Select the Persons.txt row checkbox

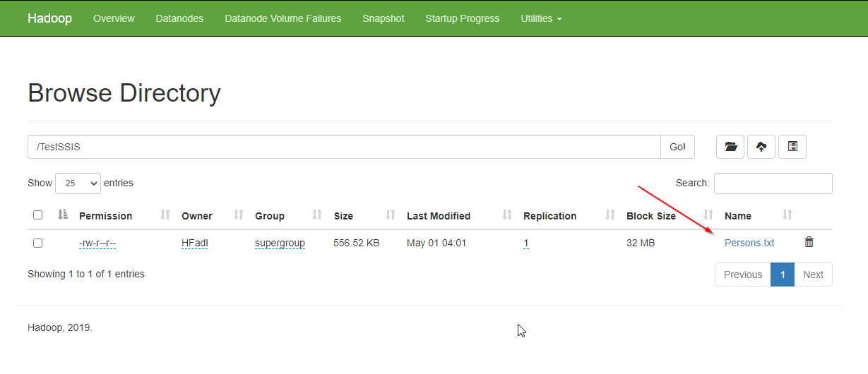38,243
